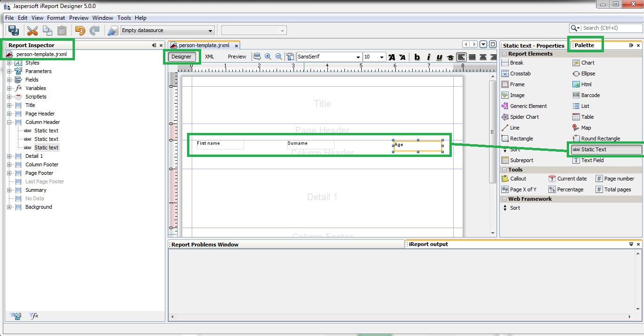Viewport: 644px width, 336px height.
Task: Open the Format menu
Action: (56, 18)
